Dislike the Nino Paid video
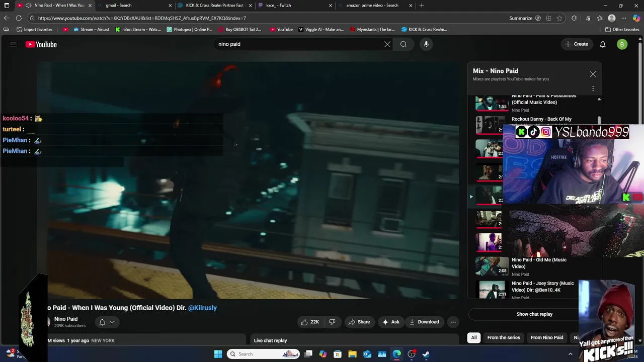Image resolution: width=644 pixels, height=362 pixels. tap(332, 322)
